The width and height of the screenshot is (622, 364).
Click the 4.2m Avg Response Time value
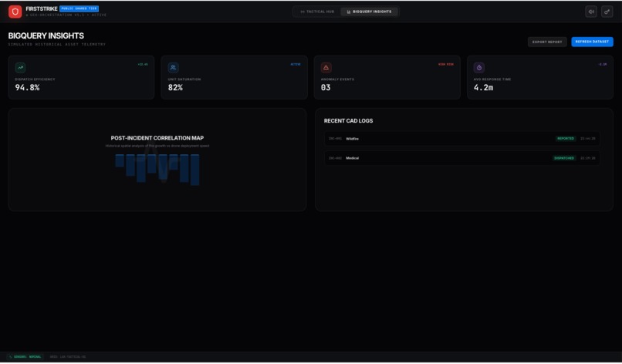point(484,88)
